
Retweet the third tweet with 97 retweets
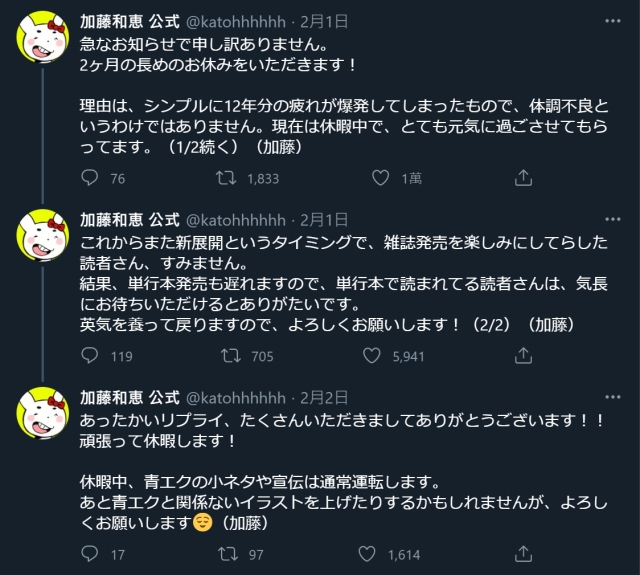(227, 553)
